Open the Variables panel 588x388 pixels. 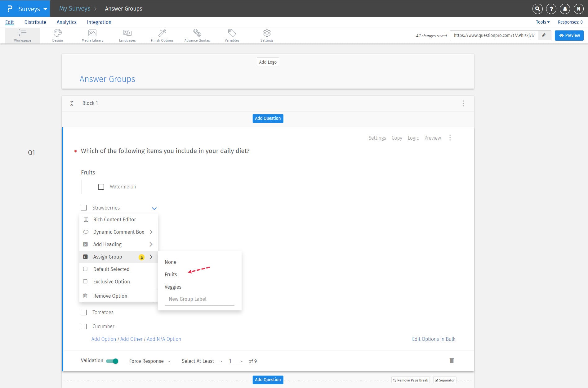coord(232,35)
